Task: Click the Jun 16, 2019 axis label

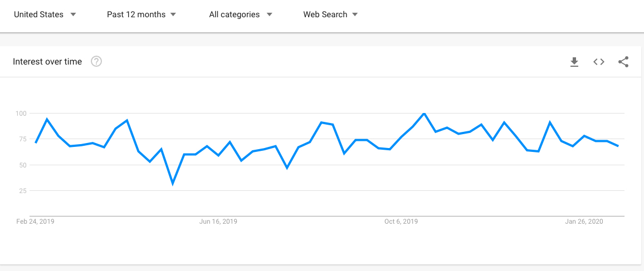Action: pyautogui.click(x=218, y=221)
